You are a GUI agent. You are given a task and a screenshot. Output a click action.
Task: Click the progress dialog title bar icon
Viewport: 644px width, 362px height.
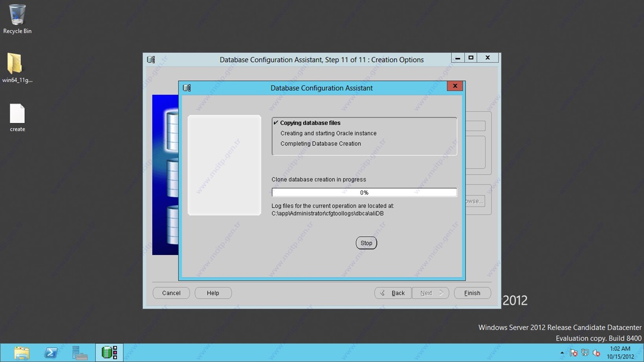187,88
